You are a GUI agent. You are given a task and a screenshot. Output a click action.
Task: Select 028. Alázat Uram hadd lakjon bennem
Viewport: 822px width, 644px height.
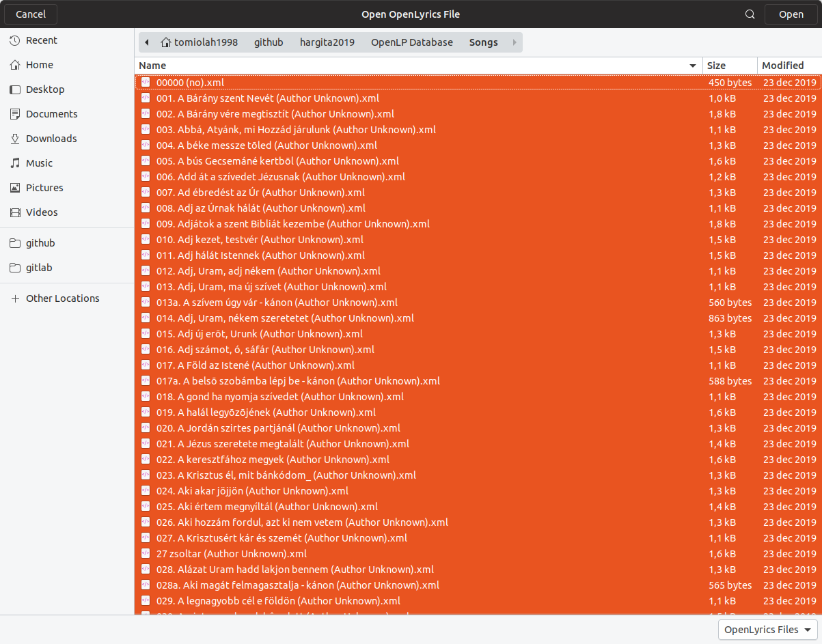[x=478, y=569]
